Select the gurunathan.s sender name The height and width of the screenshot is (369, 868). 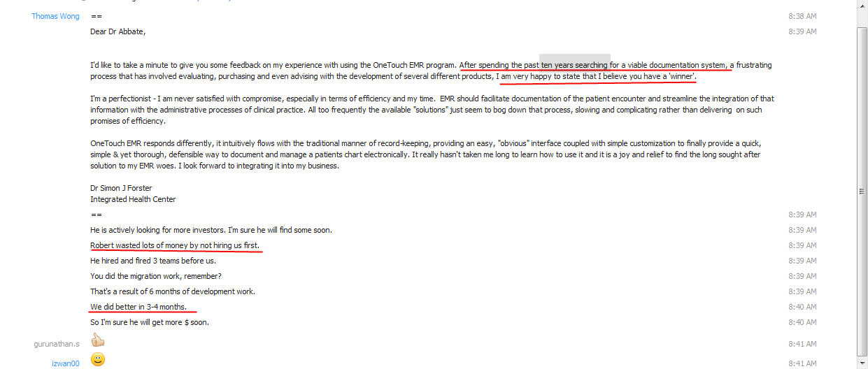pyautogui.click(x=57, y=344)
